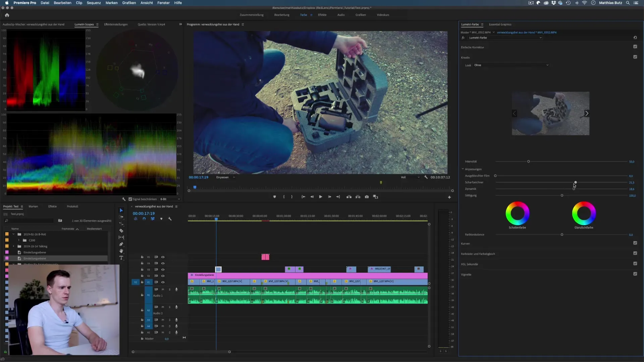This screenshot has height=362, width=644.
Task: Select the Selection arrow tool
Action: (x=121, y=210)
